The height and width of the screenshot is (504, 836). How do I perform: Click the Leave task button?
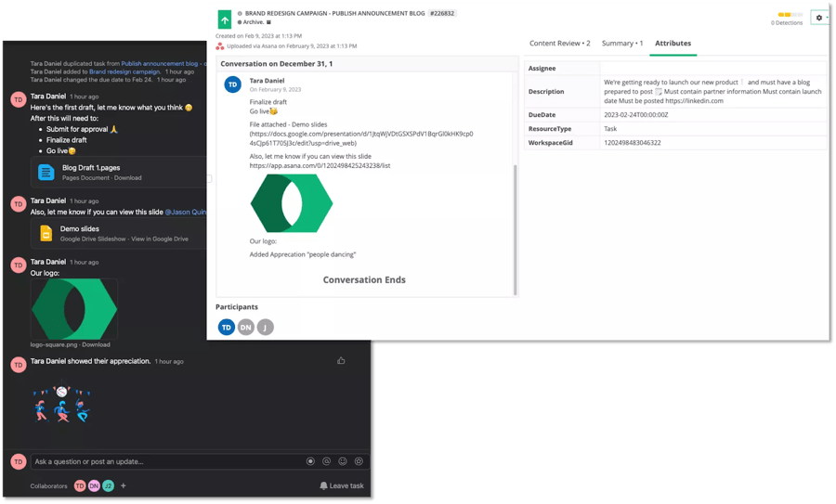[342, 485]
